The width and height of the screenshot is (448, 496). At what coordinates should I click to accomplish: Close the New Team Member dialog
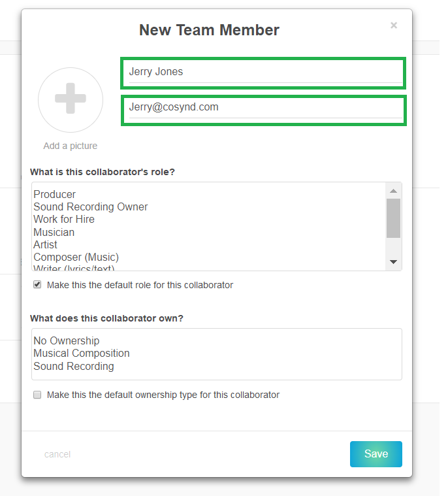[394, 25]
